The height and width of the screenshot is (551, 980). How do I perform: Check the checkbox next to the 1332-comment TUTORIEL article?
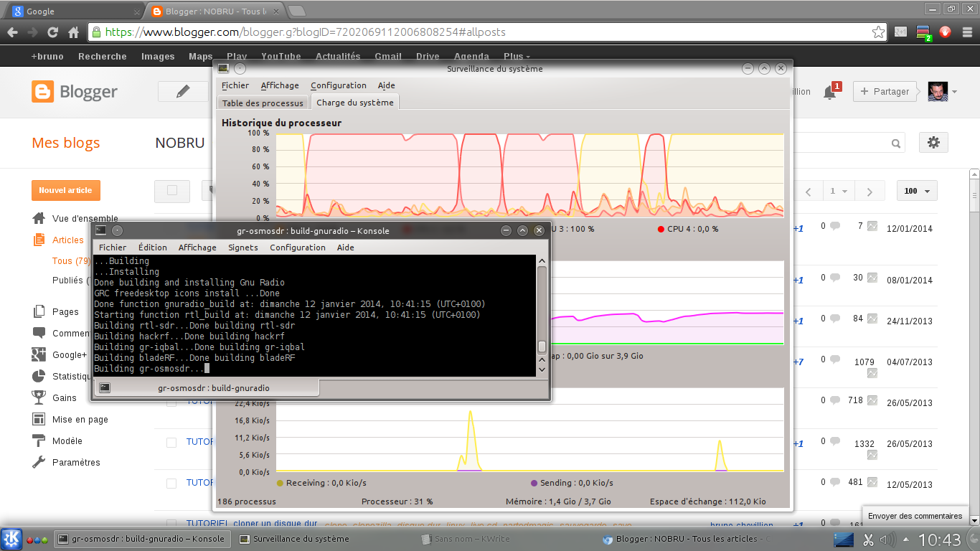tap(171, 442)
